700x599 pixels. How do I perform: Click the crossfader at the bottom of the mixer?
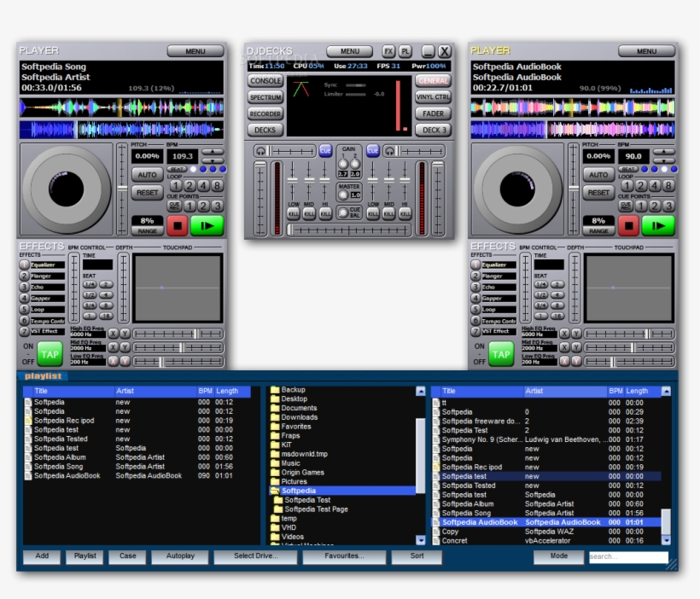[x=350, y=229]
